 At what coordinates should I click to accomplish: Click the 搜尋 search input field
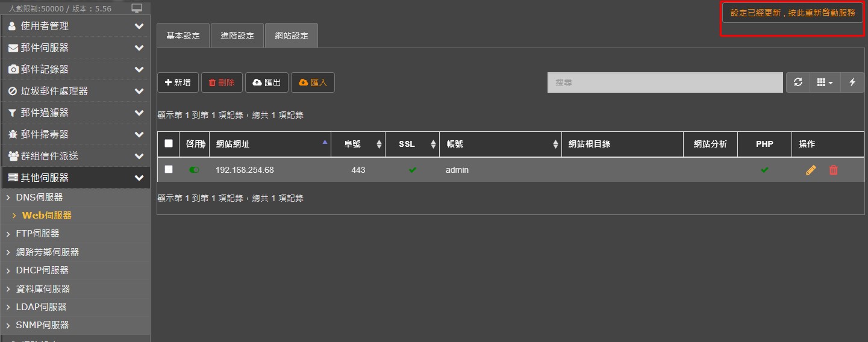665,82
